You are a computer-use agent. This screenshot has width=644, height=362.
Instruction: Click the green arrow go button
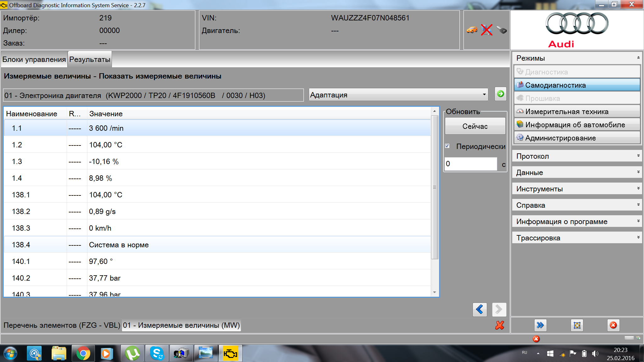(x=500, y=94)
